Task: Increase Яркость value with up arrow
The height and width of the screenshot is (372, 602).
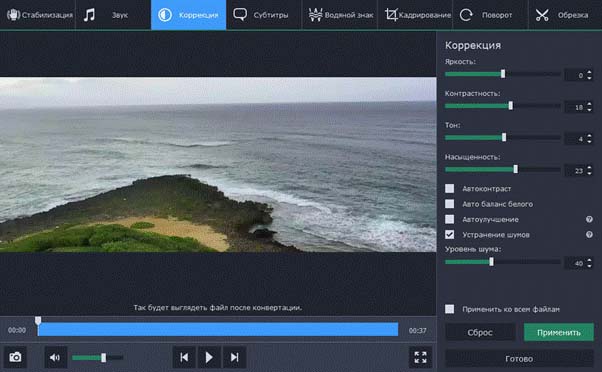Action: (589, 72)
